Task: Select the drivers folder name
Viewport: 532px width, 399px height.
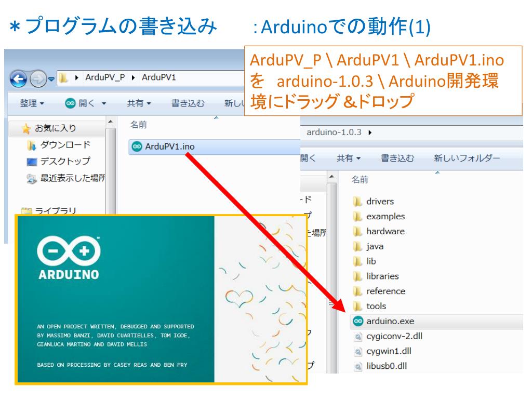Action: (380, 202)
